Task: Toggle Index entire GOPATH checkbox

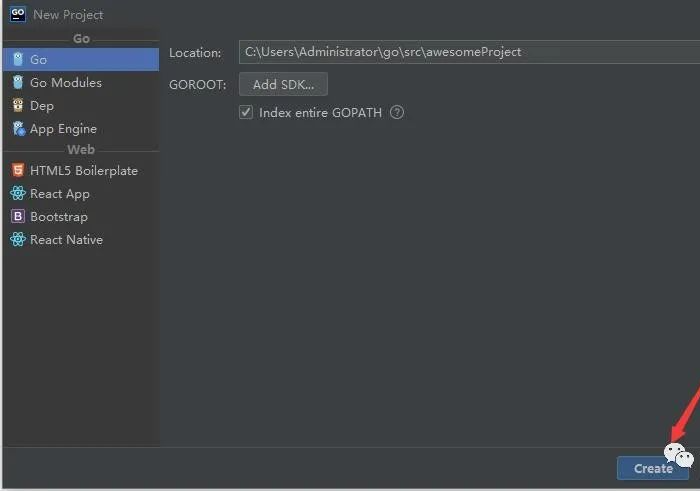Action: 246,112
